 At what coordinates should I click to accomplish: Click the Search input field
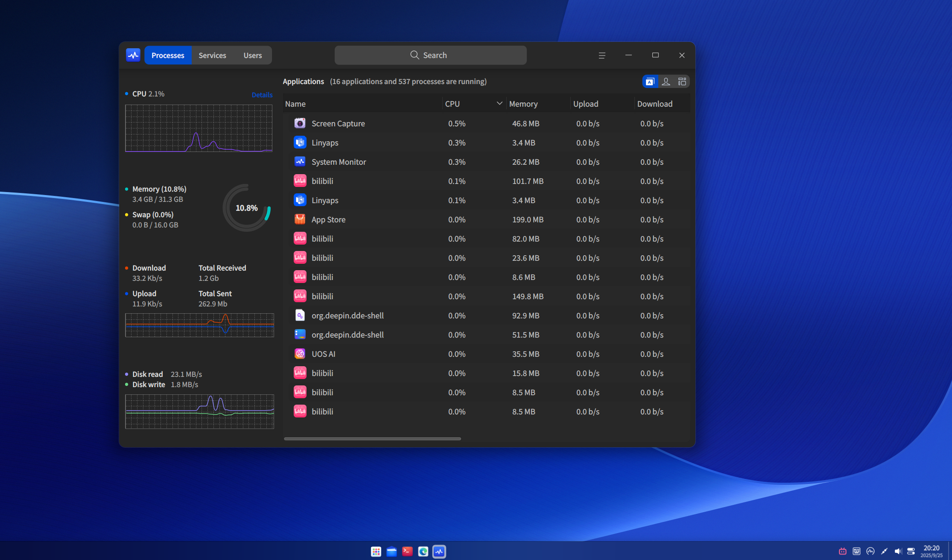click(430, 55)
